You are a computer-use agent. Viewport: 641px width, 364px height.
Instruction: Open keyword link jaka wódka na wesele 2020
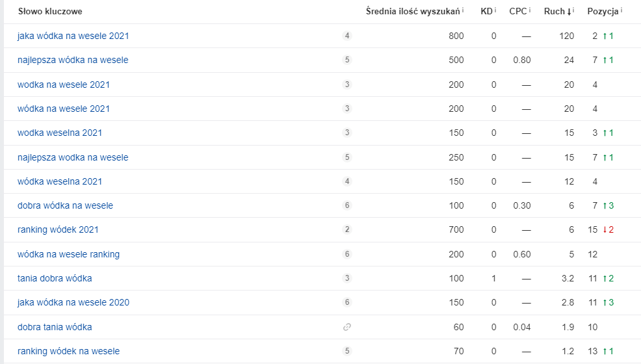73,302
